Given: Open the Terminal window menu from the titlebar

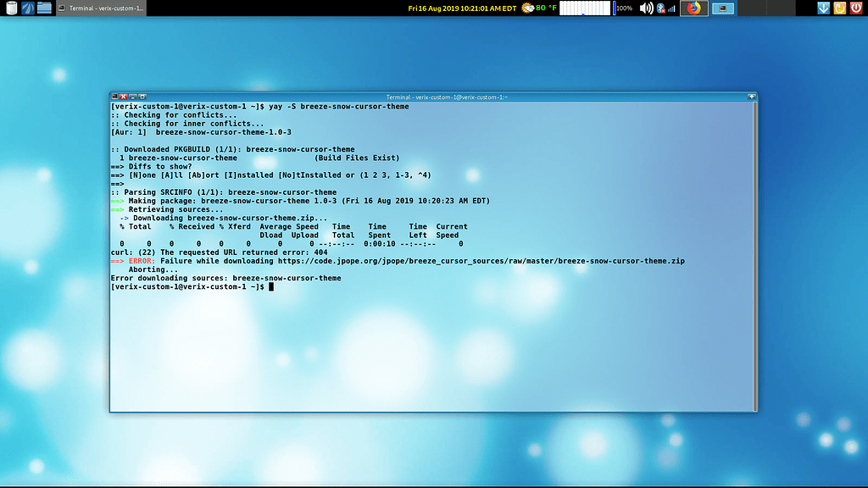Looking at the screenshot, I should (x=115, y=97).
